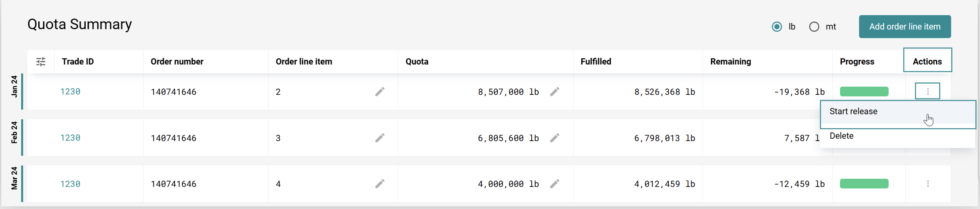Click Add order line item button

[x=904, y=27]
